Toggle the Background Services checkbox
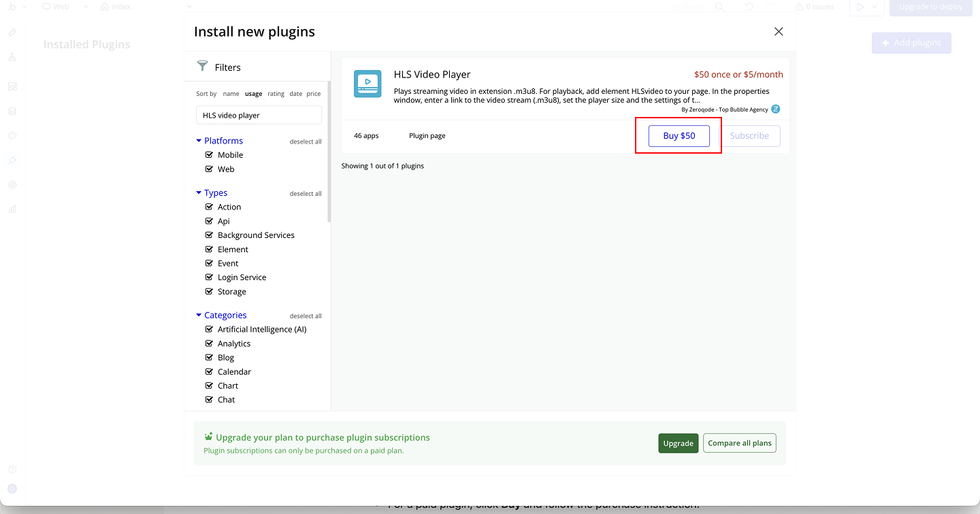The width and height of the screenshot is (980, 514). tap(210, 235)
